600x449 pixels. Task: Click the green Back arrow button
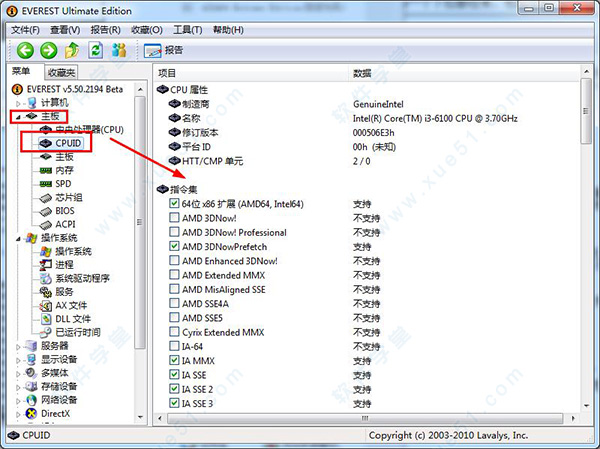25,50
